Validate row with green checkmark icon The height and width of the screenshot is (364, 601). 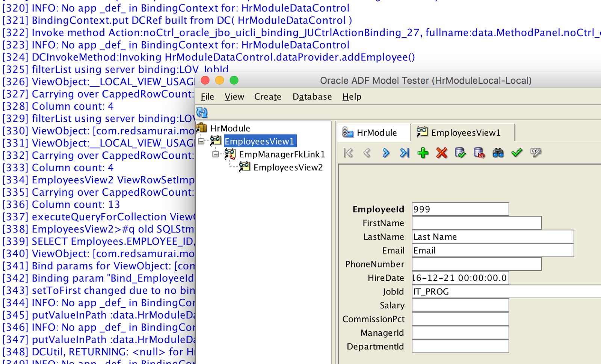click(x=517, y=153)
